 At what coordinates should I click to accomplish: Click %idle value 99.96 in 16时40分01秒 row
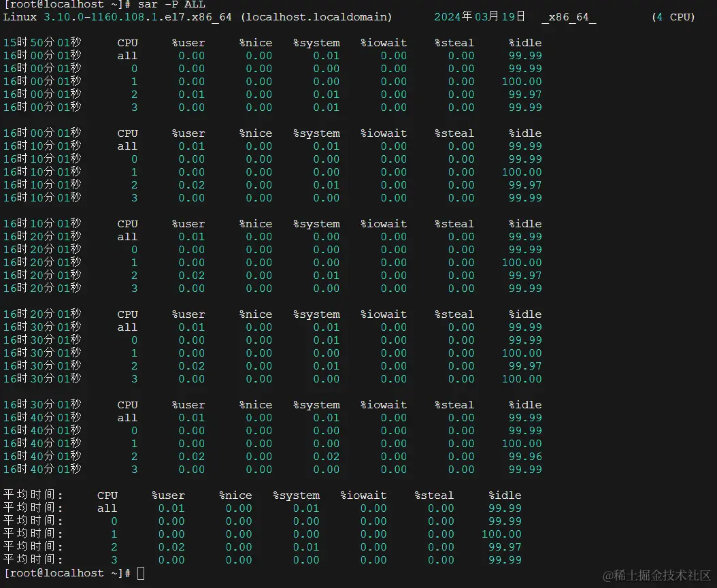[525, 457]
